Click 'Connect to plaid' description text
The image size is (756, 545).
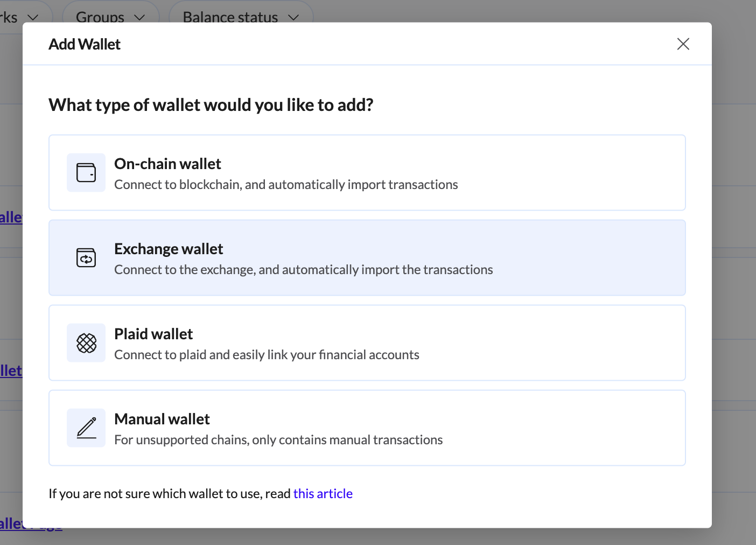(267, 355)
